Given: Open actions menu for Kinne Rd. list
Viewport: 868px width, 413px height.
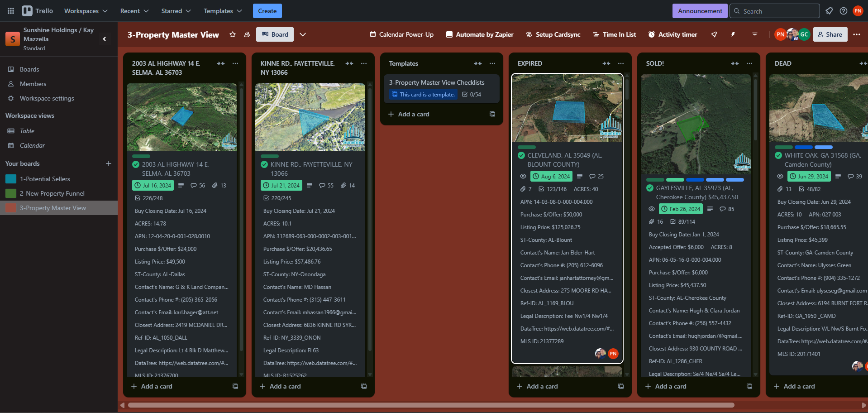Looking at the screenshot, I should pyautogui.click(x=364, y=63).
